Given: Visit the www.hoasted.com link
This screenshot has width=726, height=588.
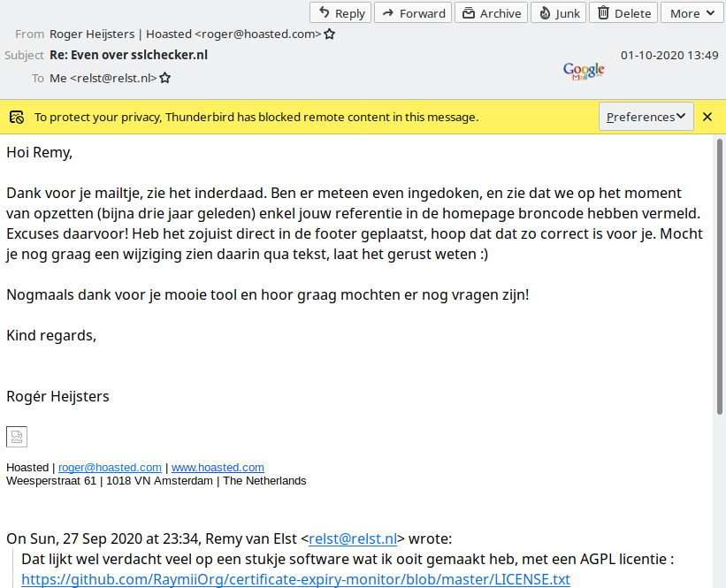Looking at the screenshot, I should (x=218, y=467).
